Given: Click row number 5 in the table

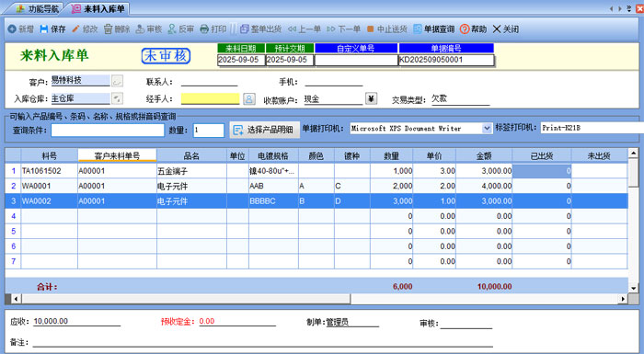Looking at the screenshot, I should point(13,231).
